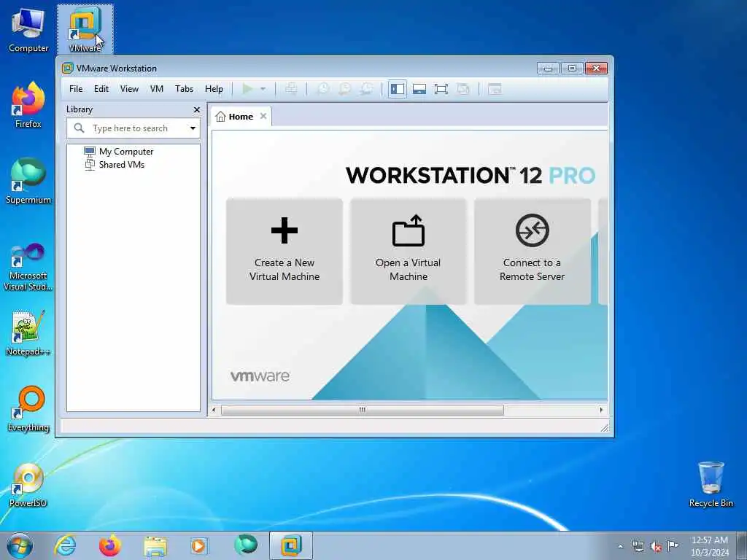Click the Send Ctrl+Alt+Del toolbar icon
Image resolution: width=747 pixels, height=560 pixels.
click(x=291, y=89)
